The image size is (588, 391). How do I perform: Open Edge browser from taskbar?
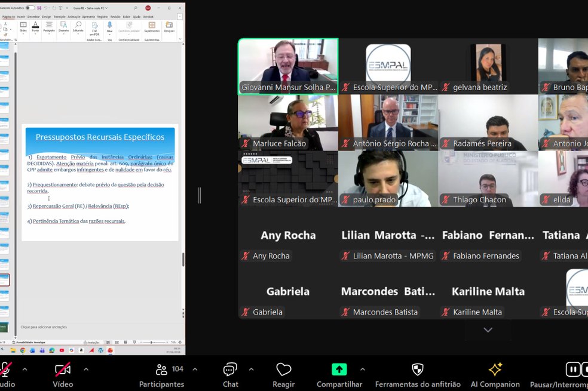(52, 350)
